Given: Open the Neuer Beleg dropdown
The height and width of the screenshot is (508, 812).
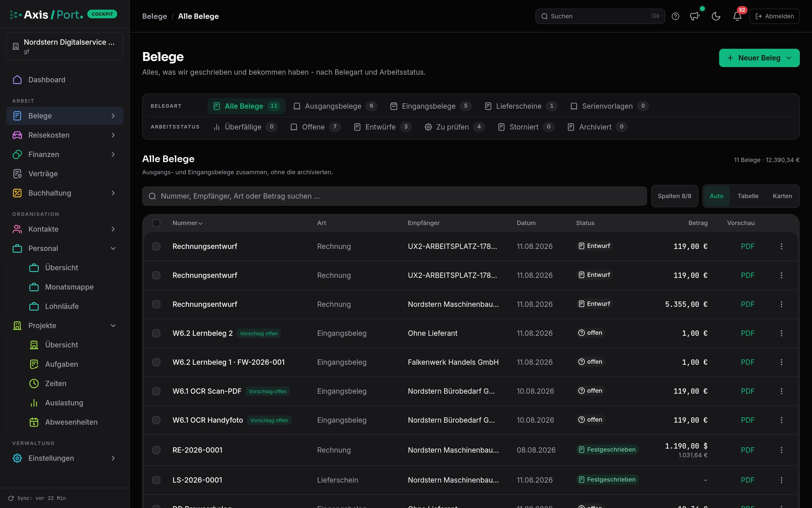Looking at the screenshot, I should pos(759,58).
